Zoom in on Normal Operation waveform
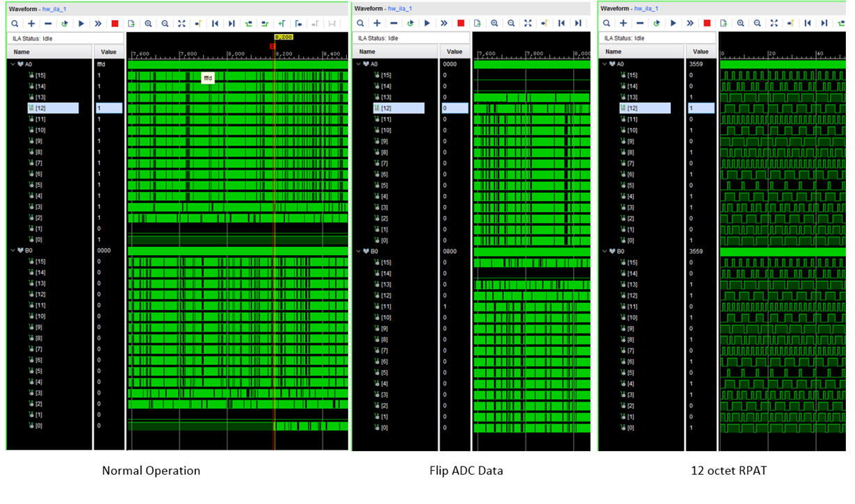Image resolution: width=855 pixels, height=504 pixels. tap(148, 23)
